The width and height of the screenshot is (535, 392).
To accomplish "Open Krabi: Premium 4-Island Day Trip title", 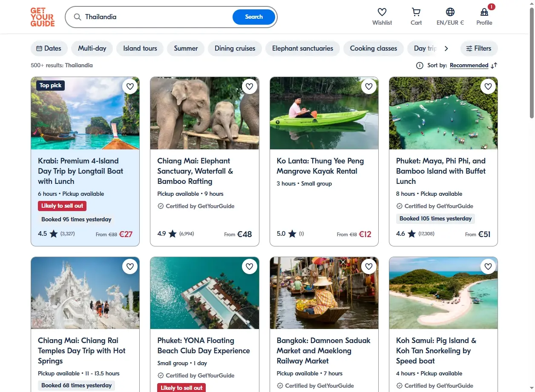I will point(81,171).
